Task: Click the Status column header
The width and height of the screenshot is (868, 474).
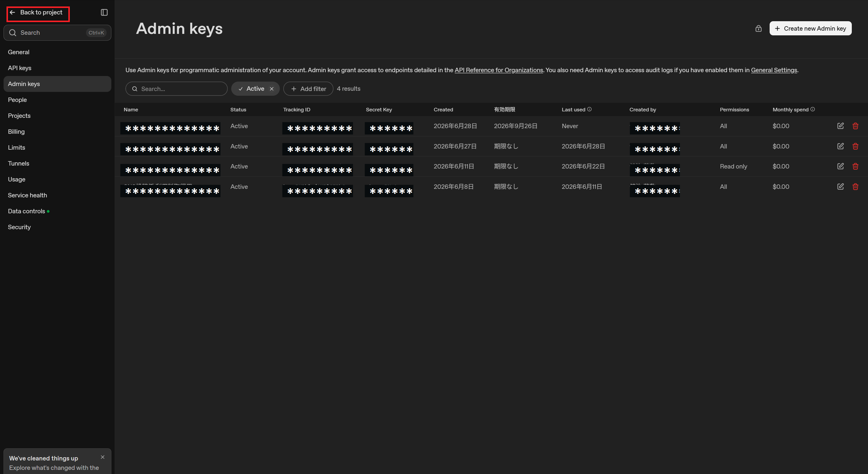Action: (238, 110)
